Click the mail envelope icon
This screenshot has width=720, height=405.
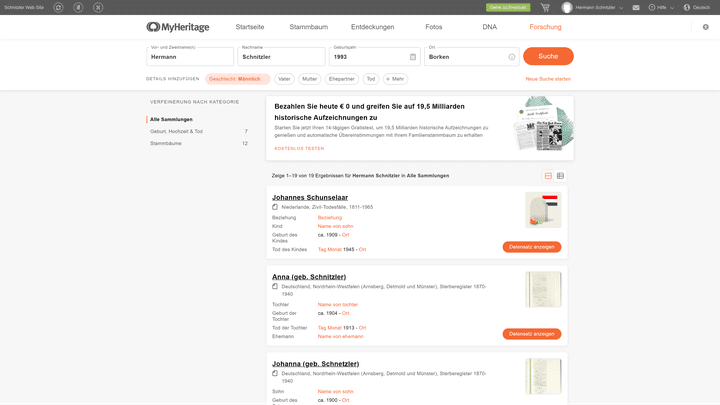pos(635,7)
